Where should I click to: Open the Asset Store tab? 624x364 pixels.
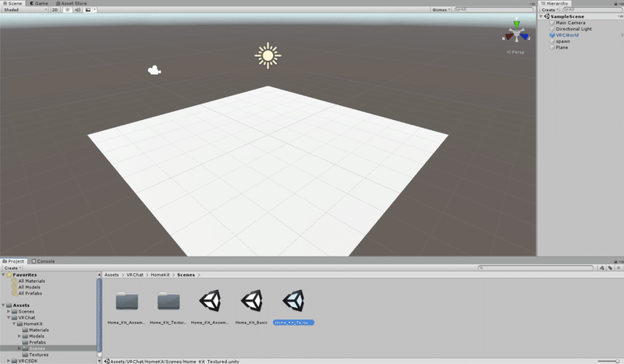[x=71, y=3]
